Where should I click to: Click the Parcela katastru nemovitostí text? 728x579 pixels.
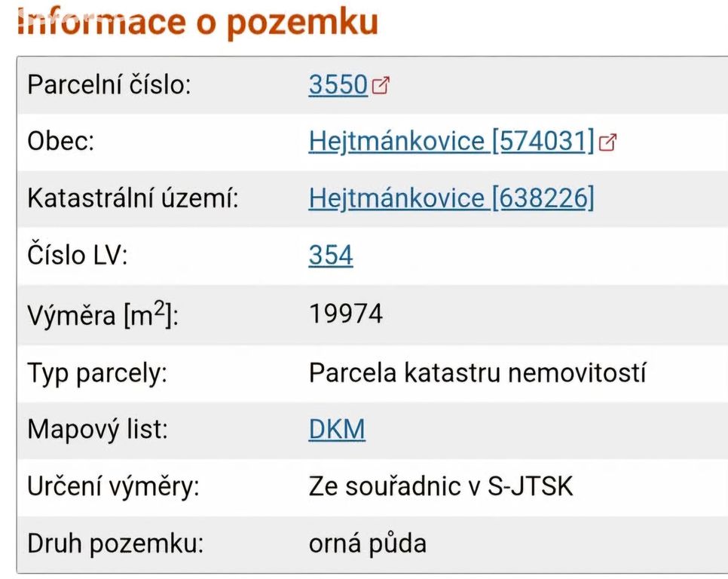pyautogui.click(x=477, y=373)
